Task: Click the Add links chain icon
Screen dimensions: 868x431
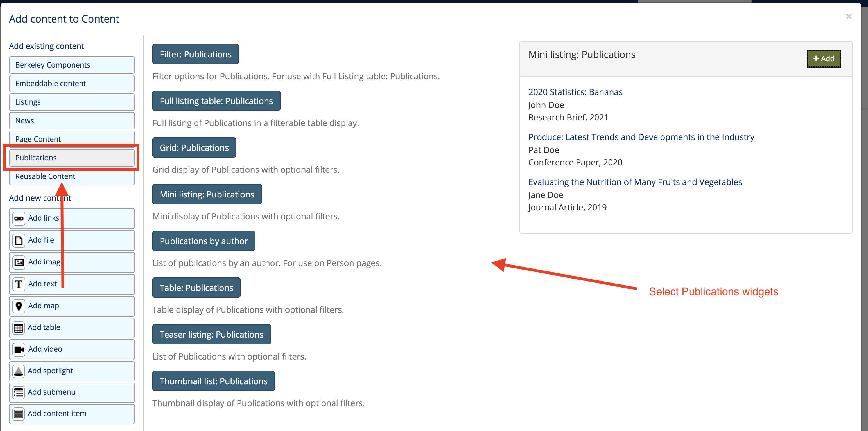Action: [x=19, y=218]
